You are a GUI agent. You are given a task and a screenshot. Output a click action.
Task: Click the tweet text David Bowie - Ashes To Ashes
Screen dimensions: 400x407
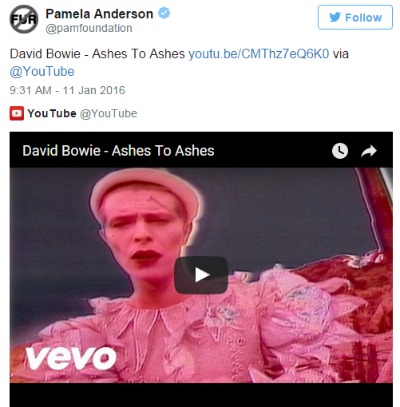tap(97, 54)
